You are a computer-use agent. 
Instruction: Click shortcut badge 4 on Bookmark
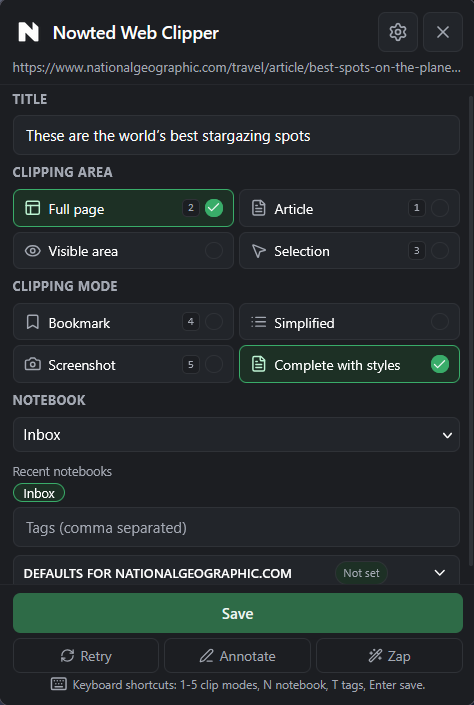[x=191, y=321]
